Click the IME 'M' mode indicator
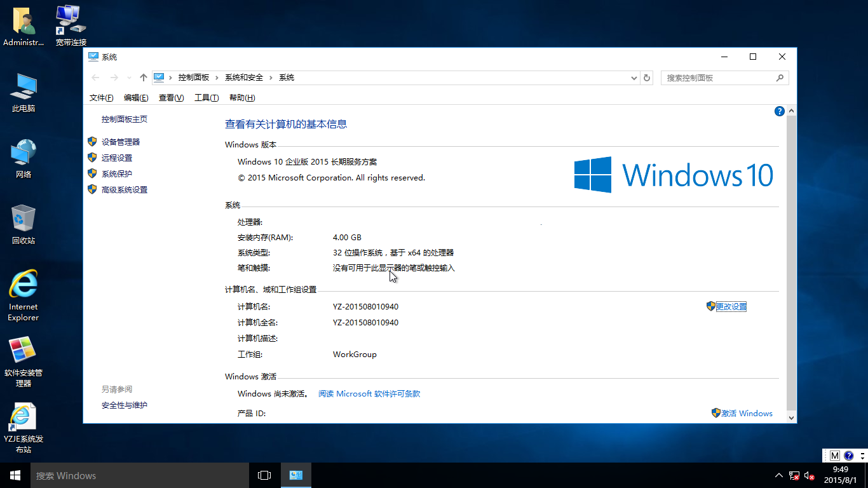This screenshot has width=868, height=488. coord(835,456)
